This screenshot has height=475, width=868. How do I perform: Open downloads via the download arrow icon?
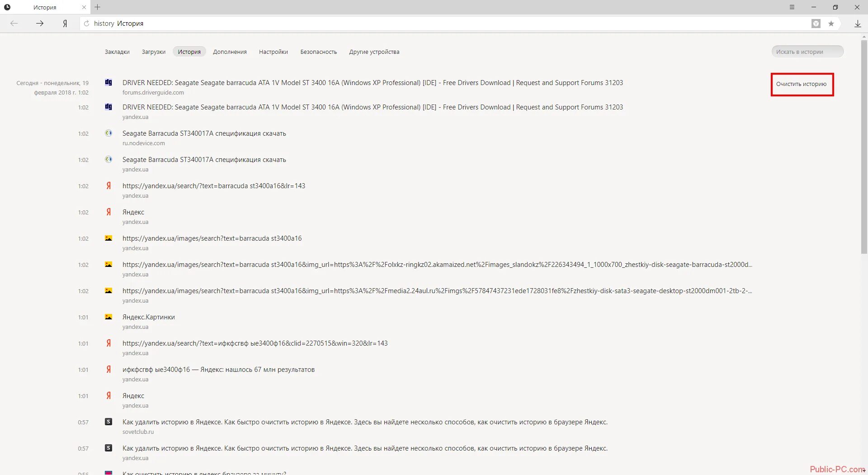click(858, 24)
